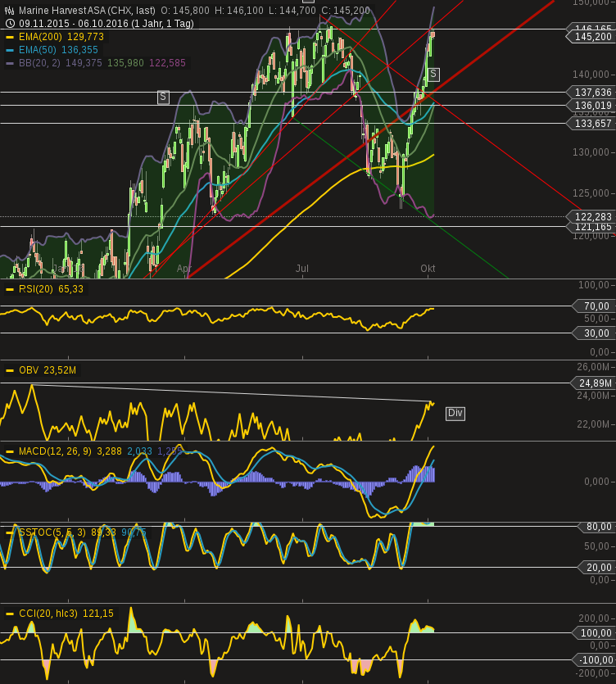Click the EMA(200) indicator label

pyautogui.click(x=40, y=37)
